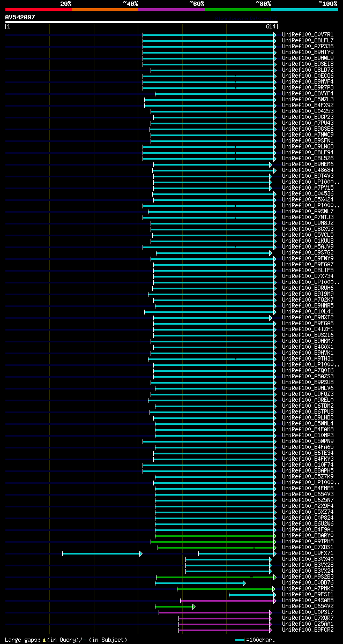Click the purple ~60% identity legend segment
Viewport: 343px width, 644px height.
coord(171,10)
